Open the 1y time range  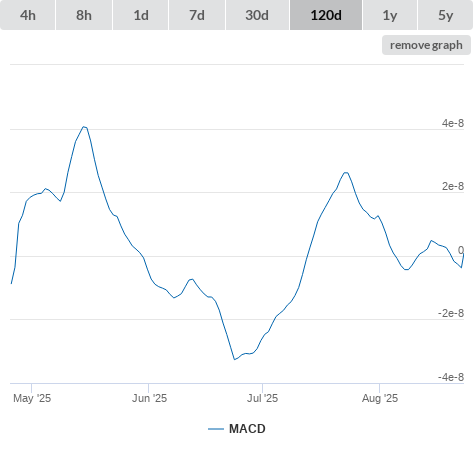390,15
